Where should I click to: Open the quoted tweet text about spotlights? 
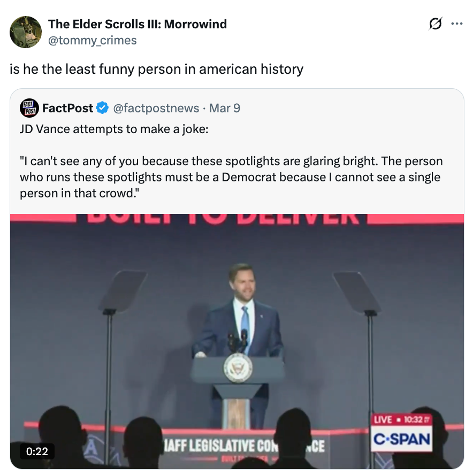click(231, 169)
